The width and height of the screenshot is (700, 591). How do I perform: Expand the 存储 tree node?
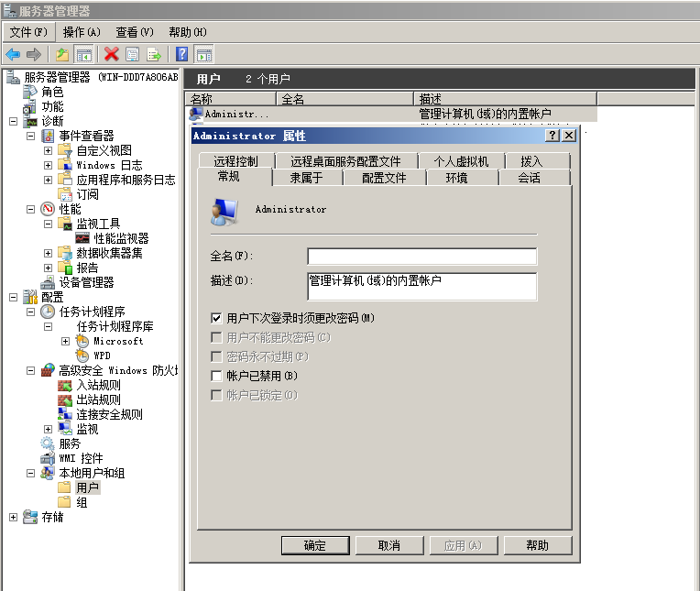pyautogui.click(x=14, y=518)
